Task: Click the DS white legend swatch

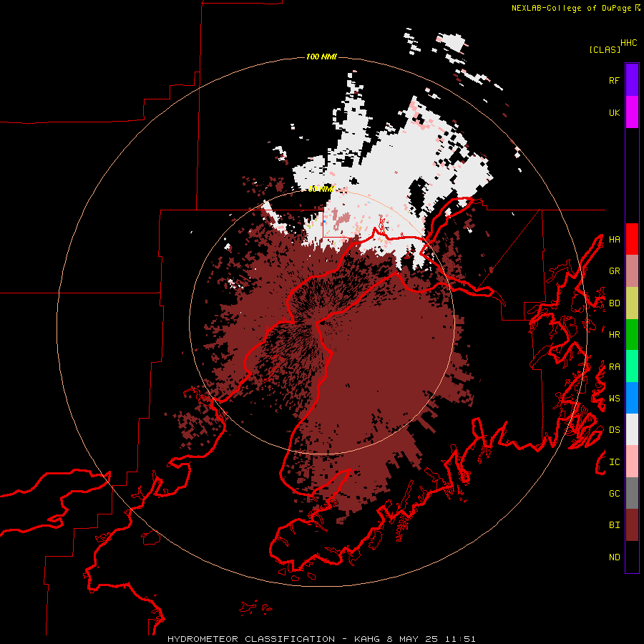Action: 632,429
